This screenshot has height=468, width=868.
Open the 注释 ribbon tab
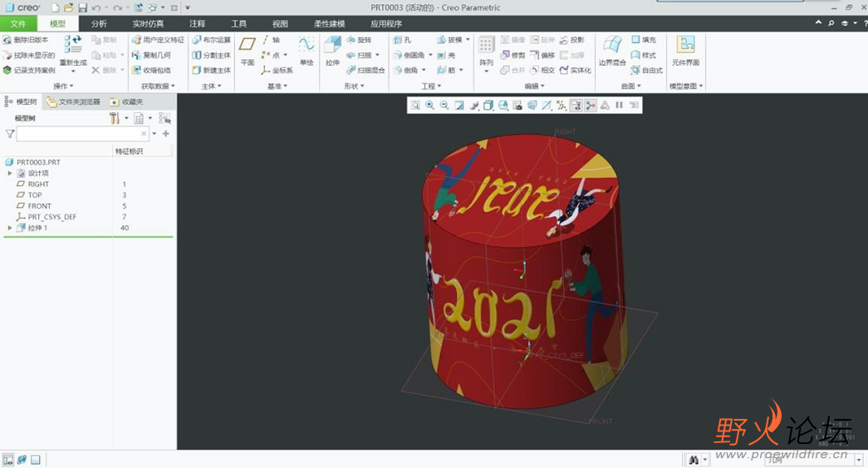point(197,23)
